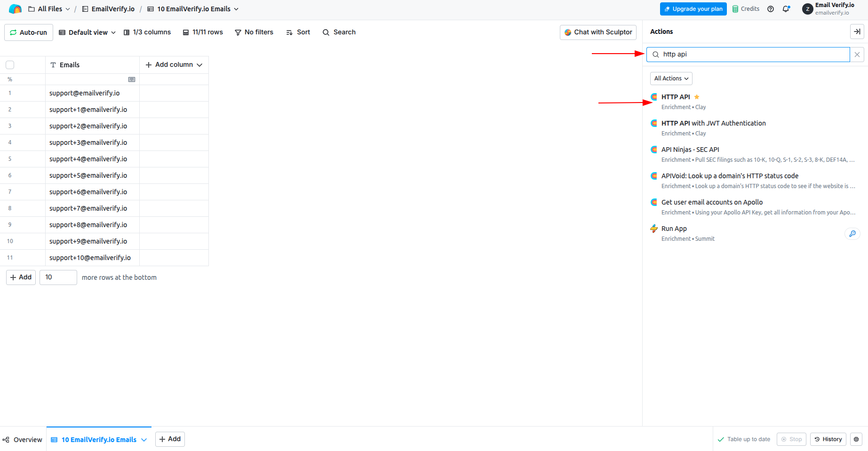Switch to the Overview tab
The height and width of the screenshot is (451, 868).
[x=23, y=440]
